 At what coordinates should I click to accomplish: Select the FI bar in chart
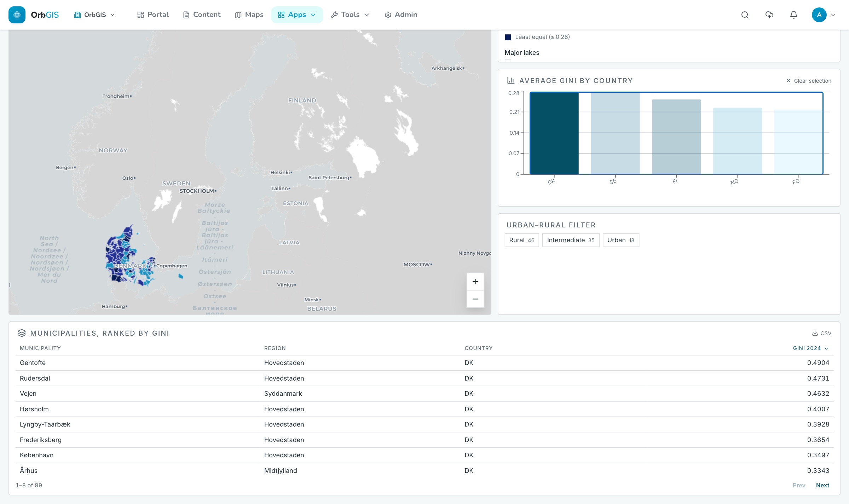tap(676, 137)
